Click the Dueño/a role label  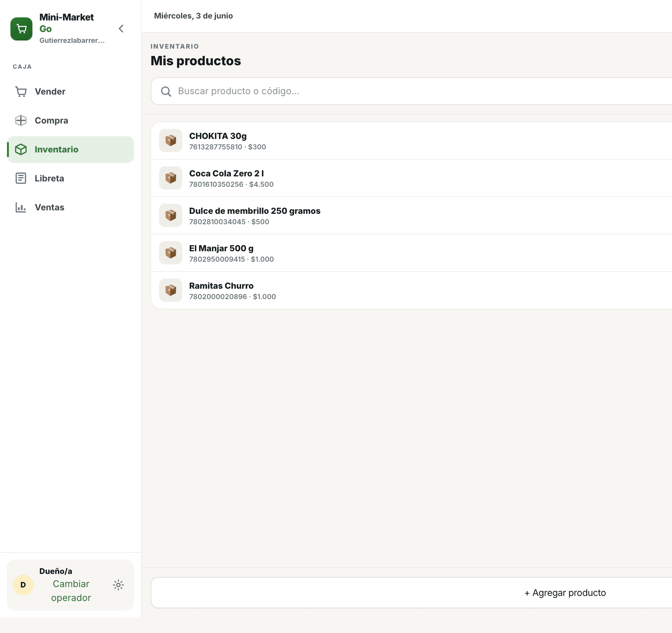point(56,571)
